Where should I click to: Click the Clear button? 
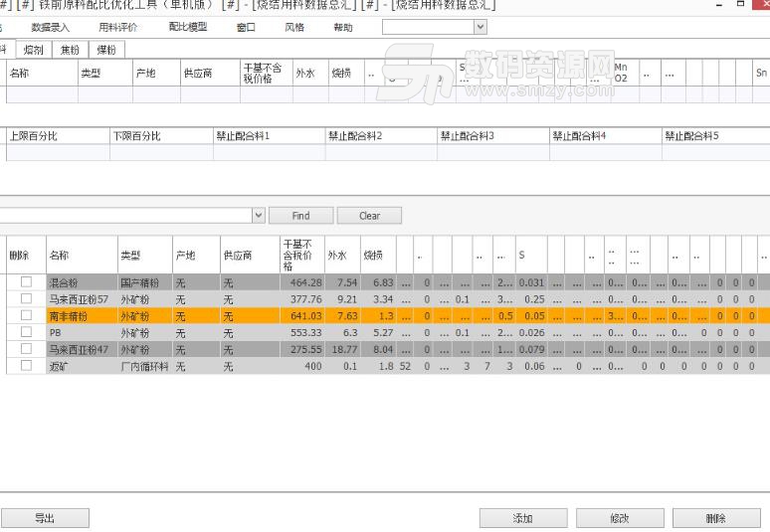click(x=369, y=216)
